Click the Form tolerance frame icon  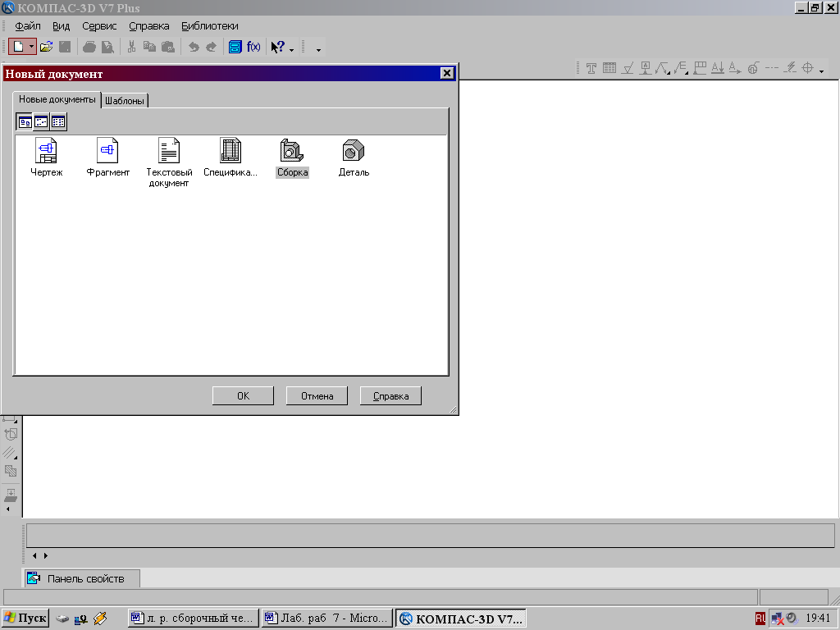[700, 68]
